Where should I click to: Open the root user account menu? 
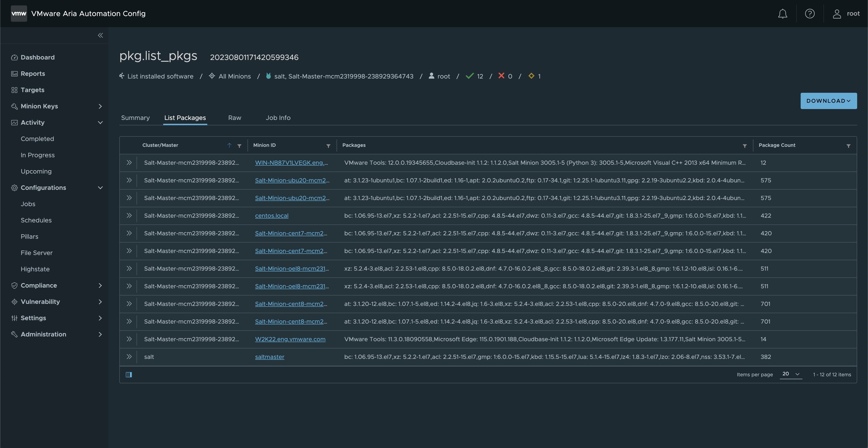pyautogui.click(x=846, y=14)
